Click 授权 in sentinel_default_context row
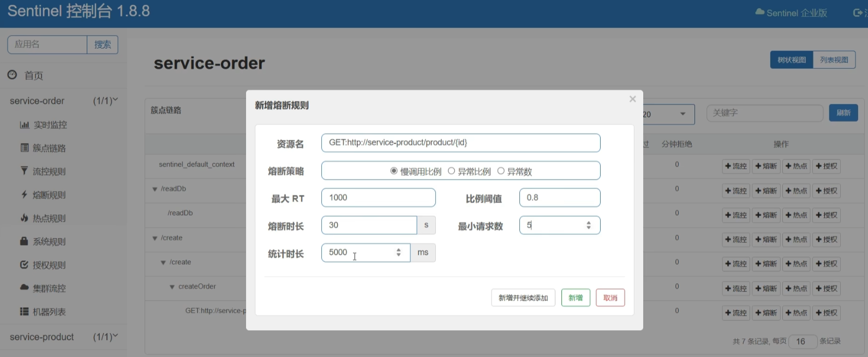Image resolution: width=868 pixels, height=357 pixels. pyautogui.click(x=827, y=166)
